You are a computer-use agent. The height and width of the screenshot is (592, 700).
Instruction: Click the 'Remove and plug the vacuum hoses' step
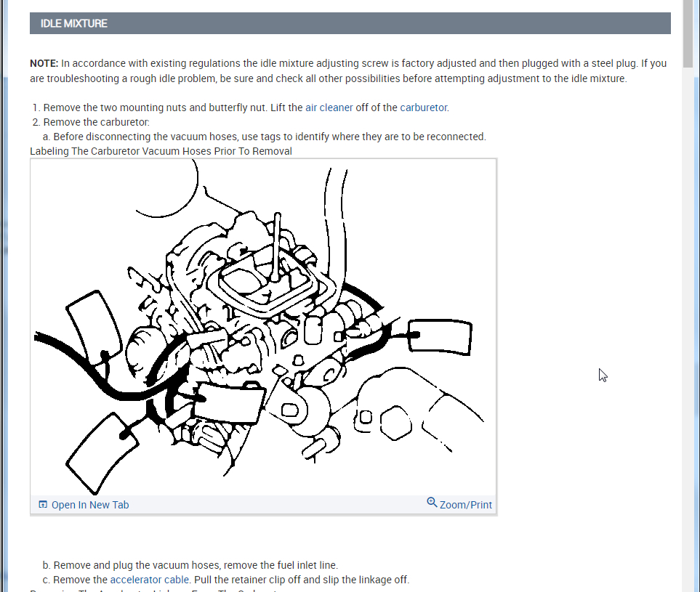pyautogui.click(x=196, y=565)
